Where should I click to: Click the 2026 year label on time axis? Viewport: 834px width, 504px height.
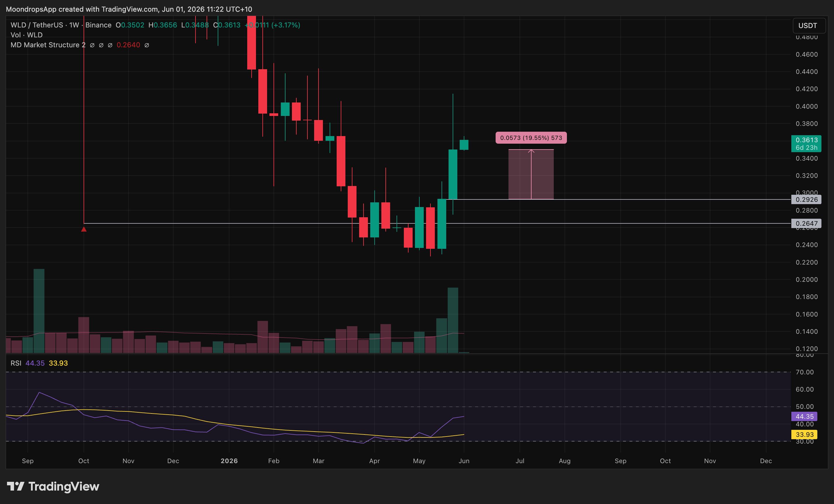pos(229,461)
